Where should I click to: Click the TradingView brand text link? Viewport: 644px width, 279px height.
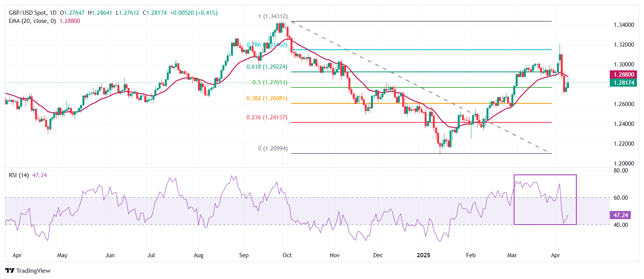[33, 270]
